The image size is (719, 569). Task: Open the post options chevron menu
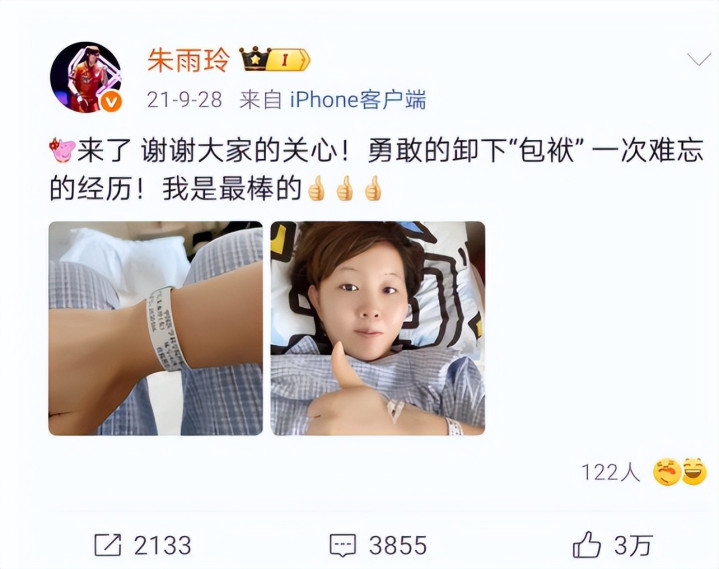click(x=699, y=59)
